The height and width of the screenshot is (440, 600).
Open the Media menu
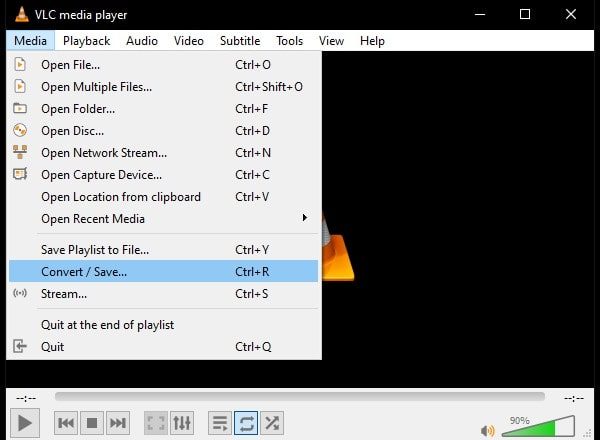point(30,41)
